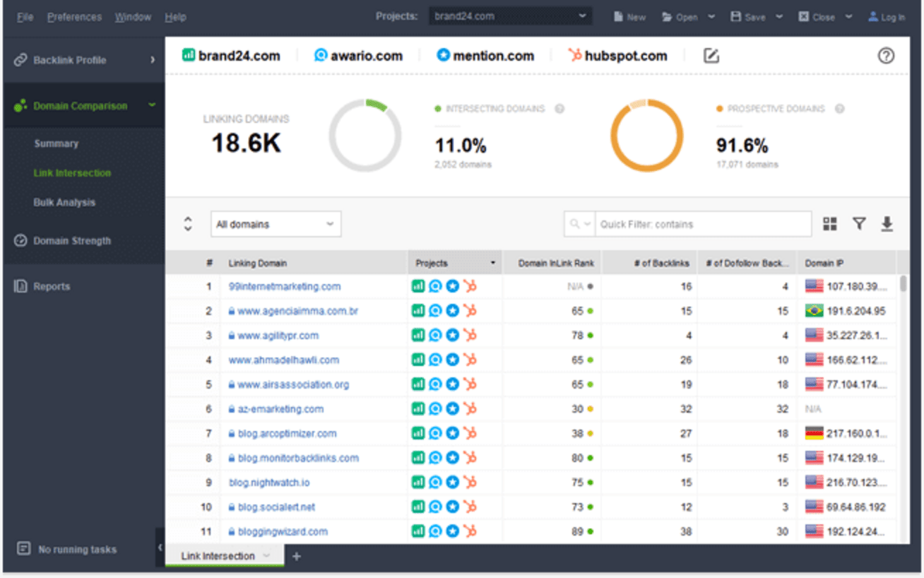Click awario icon in www.agenciaimma.com.br row
The image size is (924, 578).
pos(435,311)
